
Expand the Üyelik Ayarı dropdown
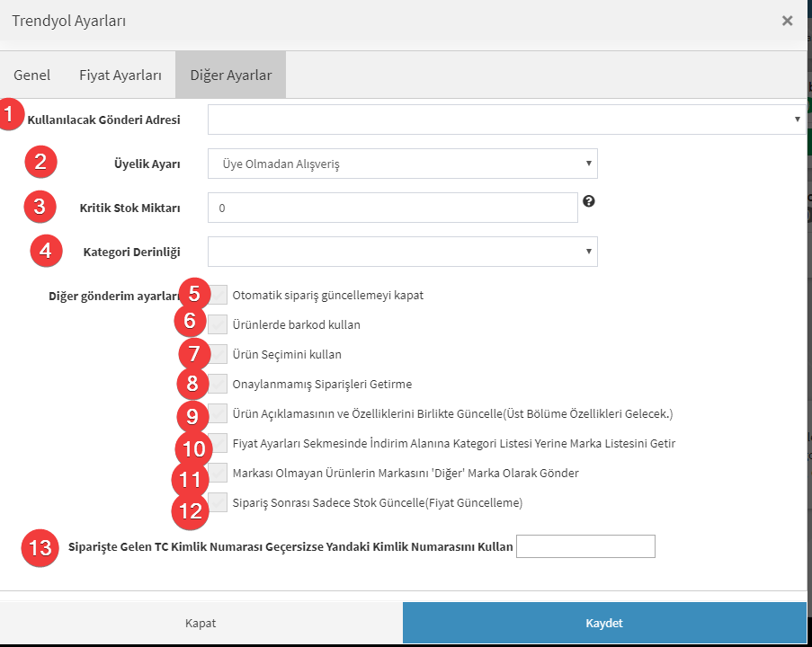tap(403, 164)
